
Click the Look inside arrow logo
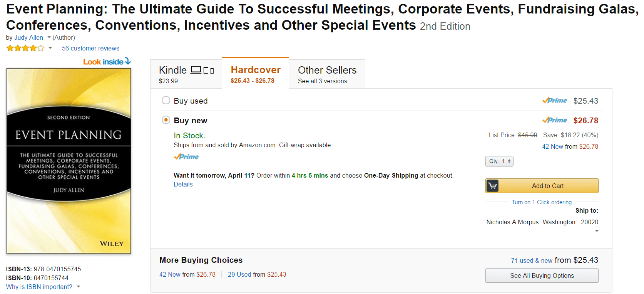[x=107, y=62]
